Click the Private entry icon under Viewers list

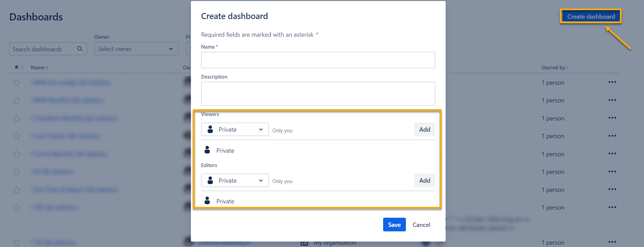(207, 150)
